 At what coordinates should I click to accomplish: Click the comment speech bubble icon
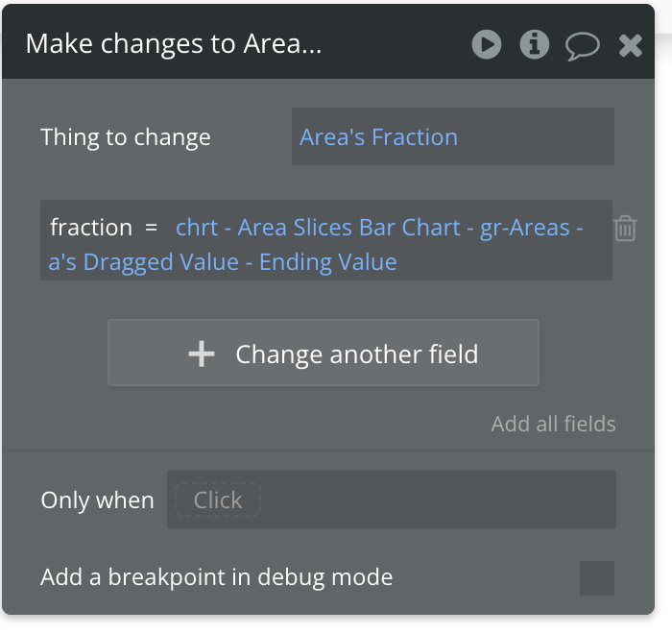582,45
